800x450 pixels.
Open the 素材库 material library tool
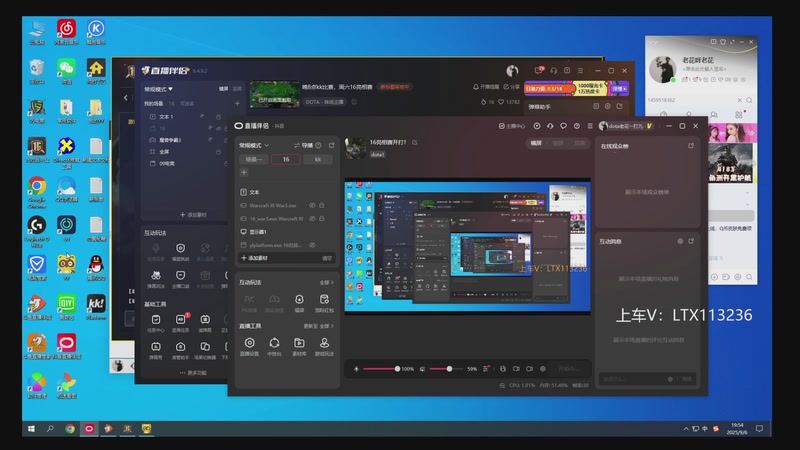(x=299, y=346)
